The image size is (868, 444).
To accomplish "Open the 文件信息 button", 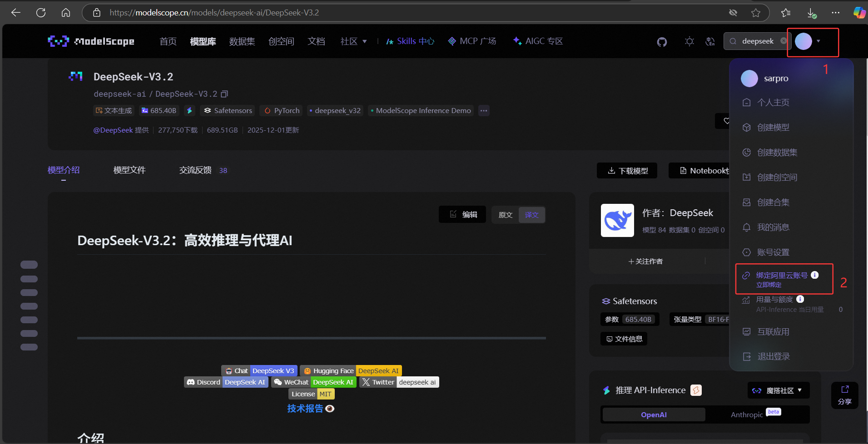I will pyautogui.click(x=624, y=339).
